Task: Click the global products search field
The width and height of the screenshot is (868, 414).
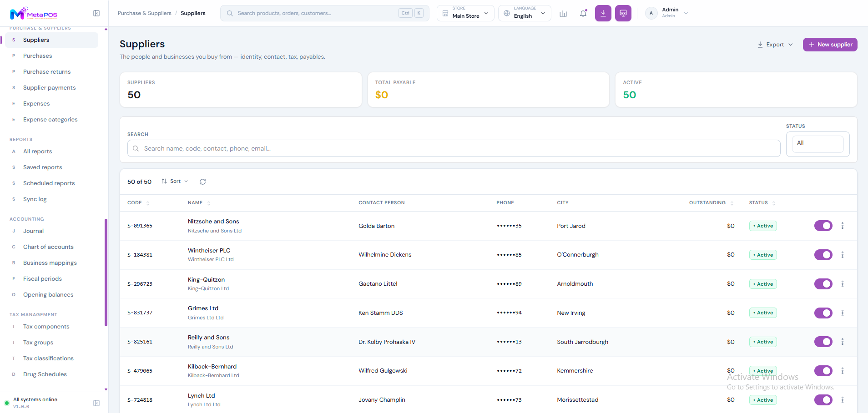Action: (x=325, y=13)
